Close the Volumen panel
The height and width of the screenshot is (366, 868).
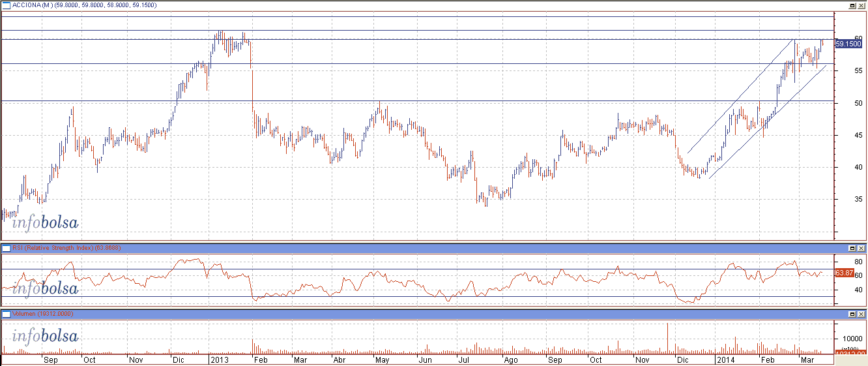[x=861, y=314]
